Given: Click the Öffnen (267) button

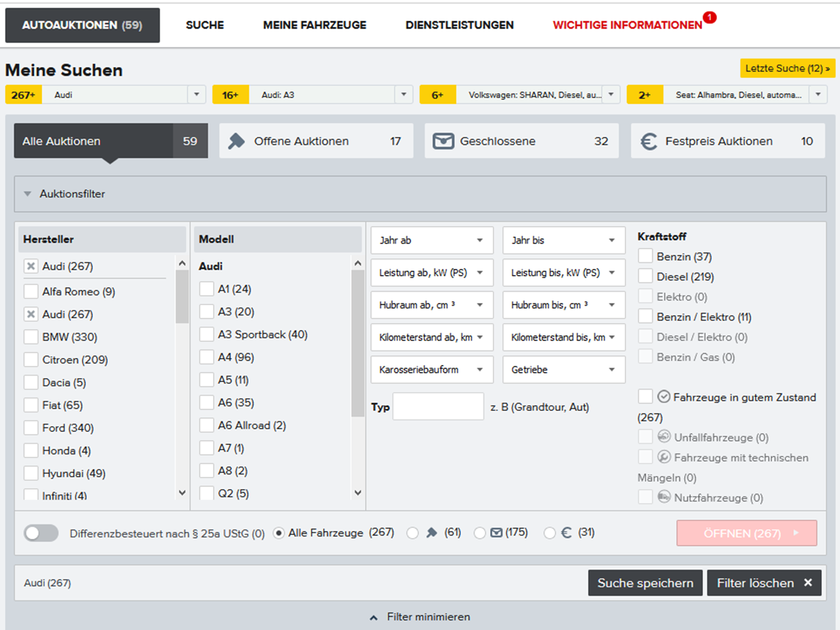Looking at the screenshot, I should point(746,533).
